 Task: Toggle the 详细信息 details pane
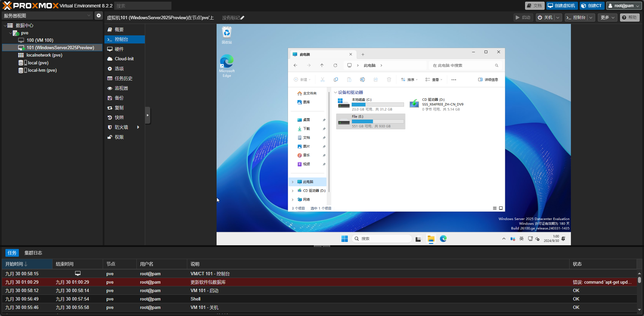[488, 80]
